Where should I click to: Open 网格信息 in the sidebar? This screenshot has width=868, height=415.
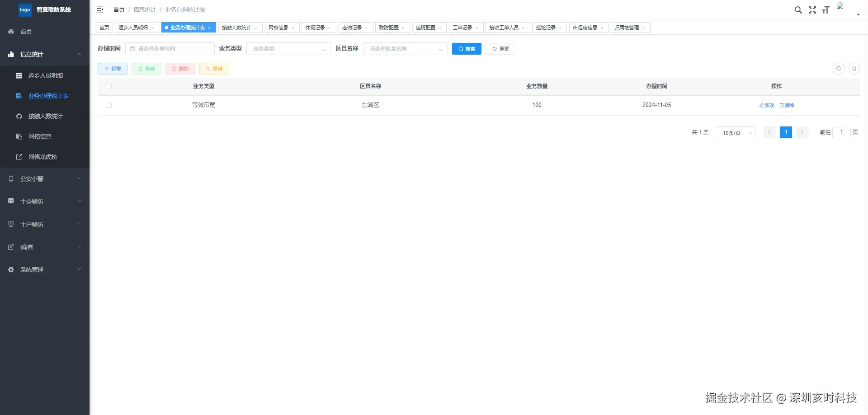(x=45, y=136)
